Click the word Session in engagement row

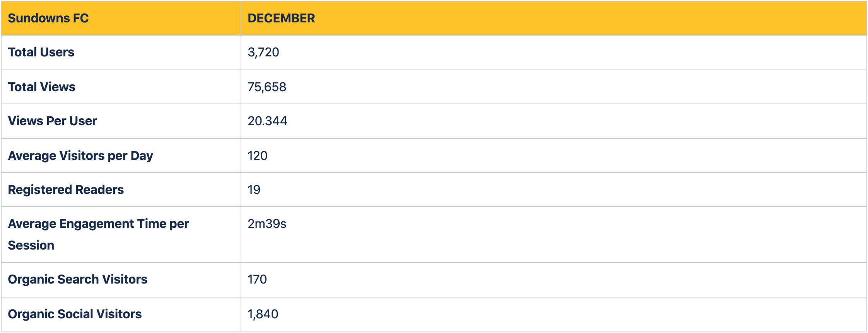pos(31,245)
